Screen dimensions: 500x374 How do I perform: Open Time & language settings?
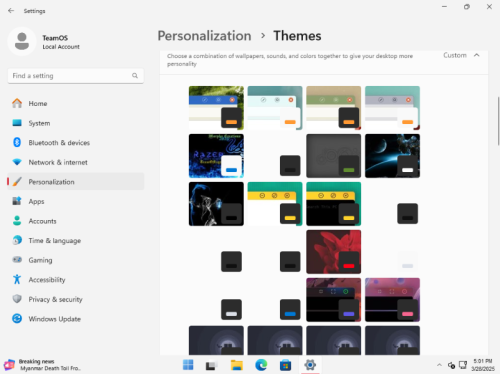click(x=76, y=241)
